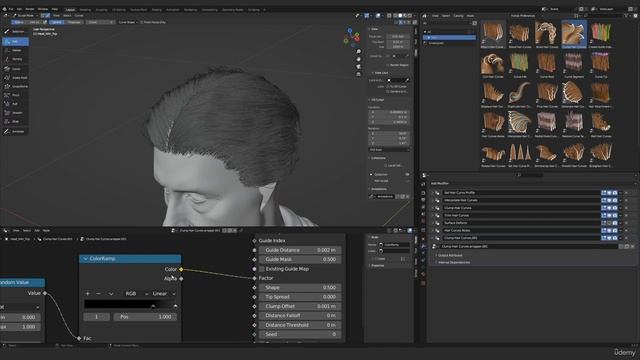Select the Delete brush tool
This screenshot has width=640, height=360.
(x=15, y=50)
